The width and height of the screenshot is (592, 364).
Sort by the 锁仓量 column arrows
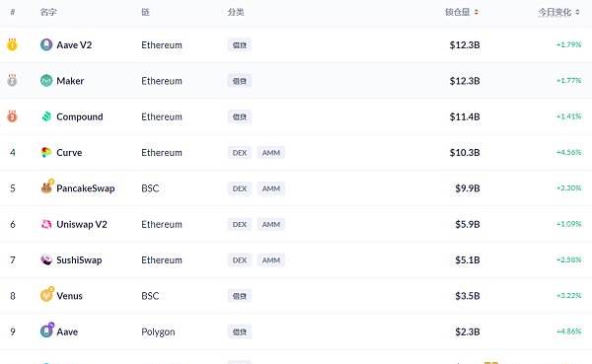click(x=477, y=12)
